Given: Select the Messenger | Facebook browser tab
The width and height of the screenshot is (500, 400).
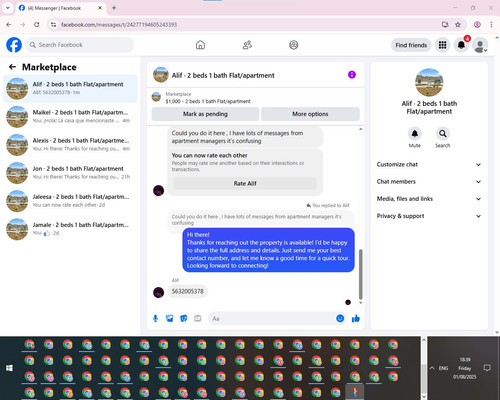Looking at the screenshot, I should pos(60,8).
